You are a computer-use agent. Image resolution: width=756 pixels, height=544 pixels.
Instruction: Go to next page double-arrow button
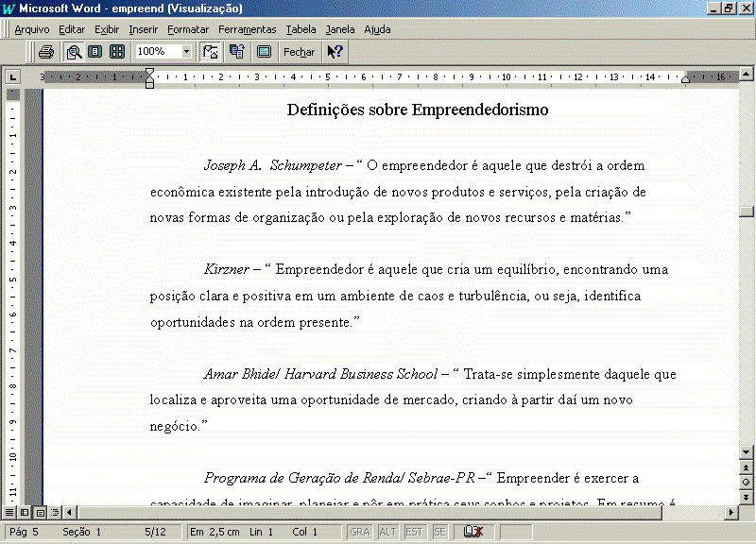click(x=746, y=498)
